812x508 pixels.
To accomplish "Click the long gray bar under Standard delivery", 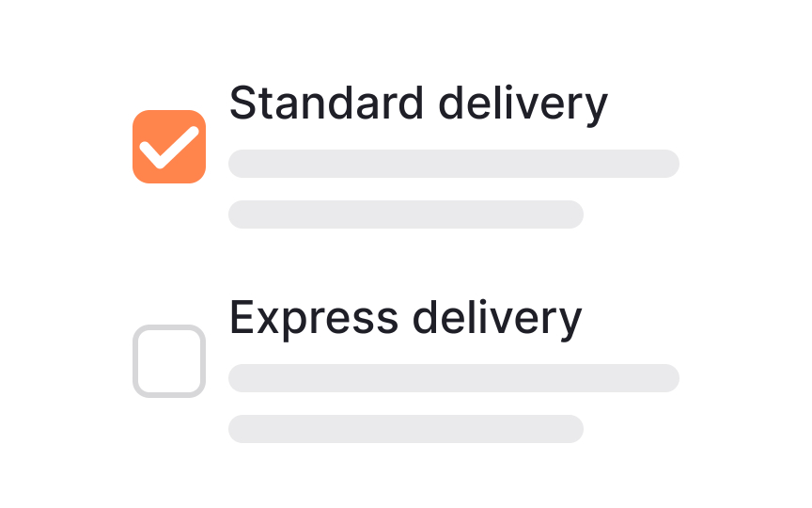I will (x=454, y=164).
